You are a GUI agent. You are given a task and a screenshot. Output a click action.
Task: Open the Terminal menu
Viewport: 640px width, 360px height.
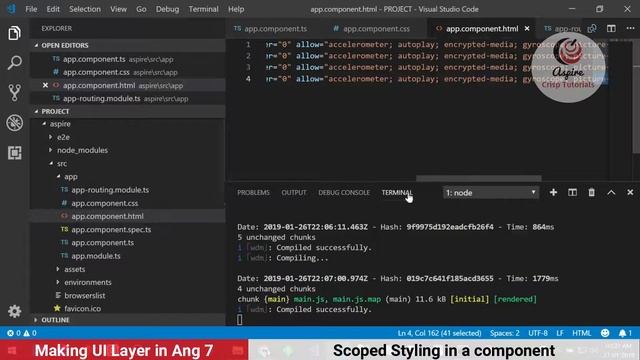[203, 9]
